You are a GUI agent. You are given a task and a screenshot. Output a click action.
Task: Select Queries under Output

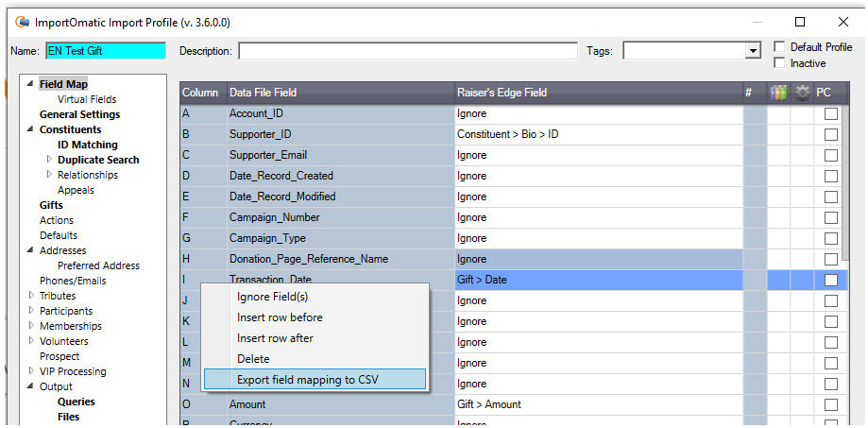point(76,402)
